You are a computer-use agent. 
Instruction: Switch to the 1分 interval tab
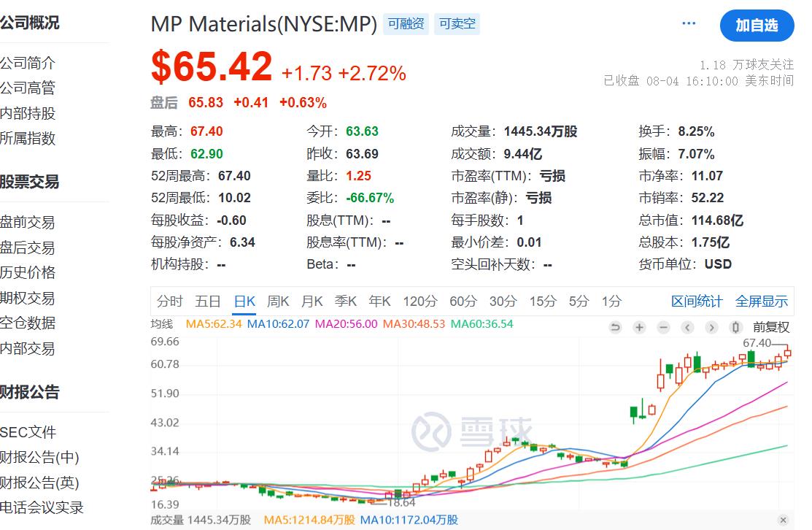(x=611, y=301)
